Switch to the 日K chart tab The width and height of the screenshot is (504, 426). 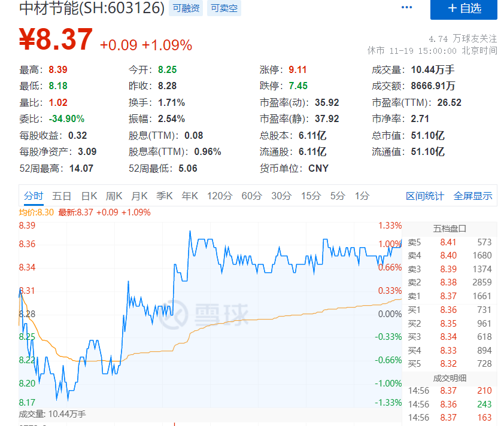coord(89,196)
